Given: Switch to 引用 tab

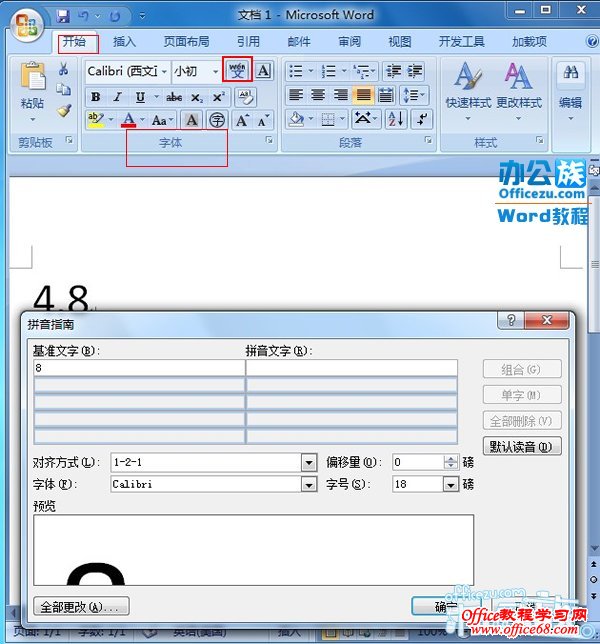Looking at the screenshot, I should coord(248,41).
